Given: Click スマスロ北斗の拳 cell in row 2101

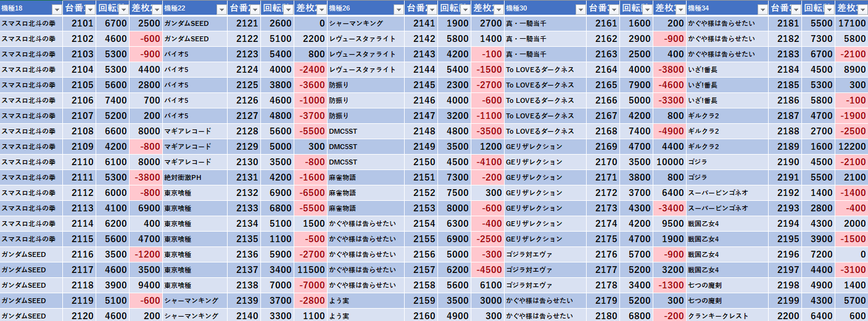Looking at the screenshot, I should [31, 23].
